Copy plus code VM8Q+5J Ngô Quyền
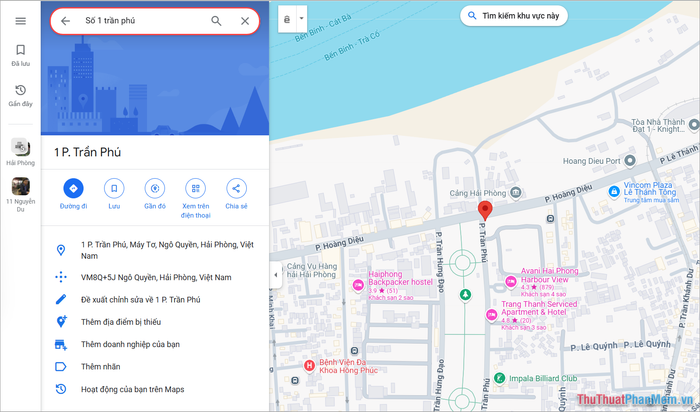700x412 pixels. 156,277
